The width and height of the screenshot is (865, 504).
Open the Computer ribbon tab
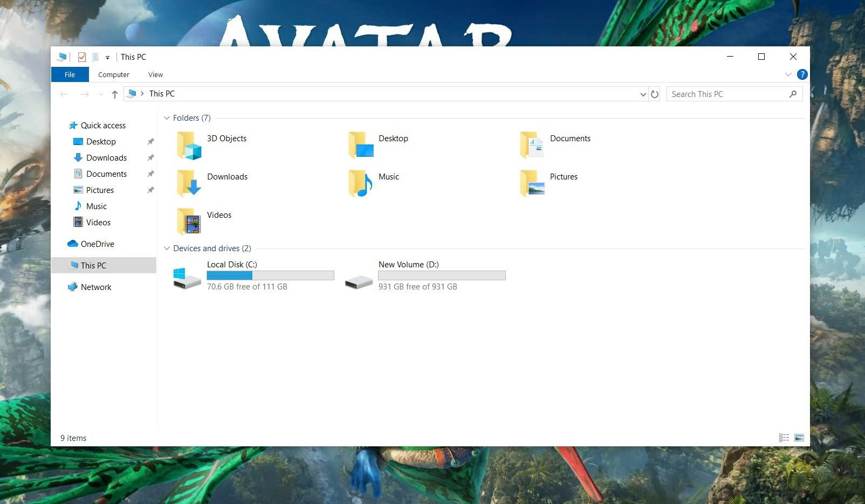(113, 75)
